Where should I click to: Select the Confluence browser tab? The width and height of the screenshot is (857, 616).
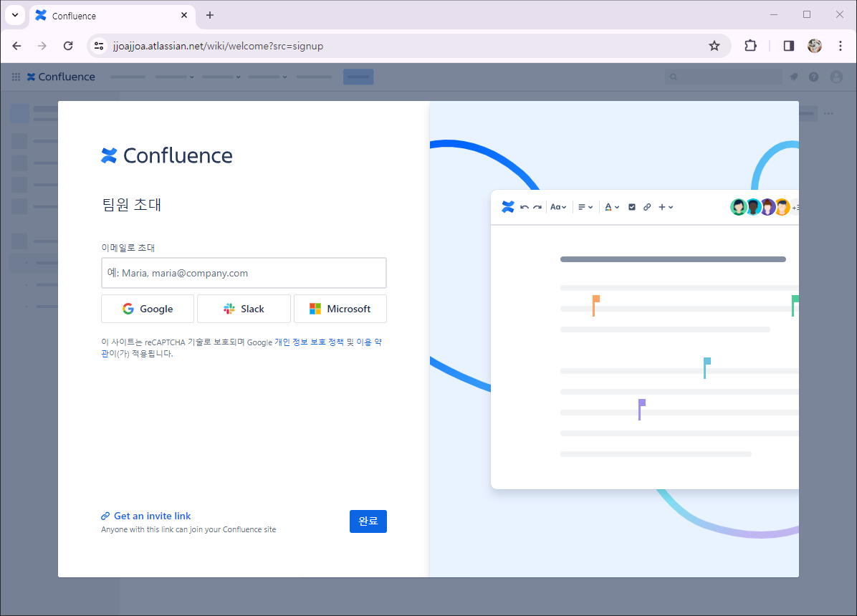112,16
